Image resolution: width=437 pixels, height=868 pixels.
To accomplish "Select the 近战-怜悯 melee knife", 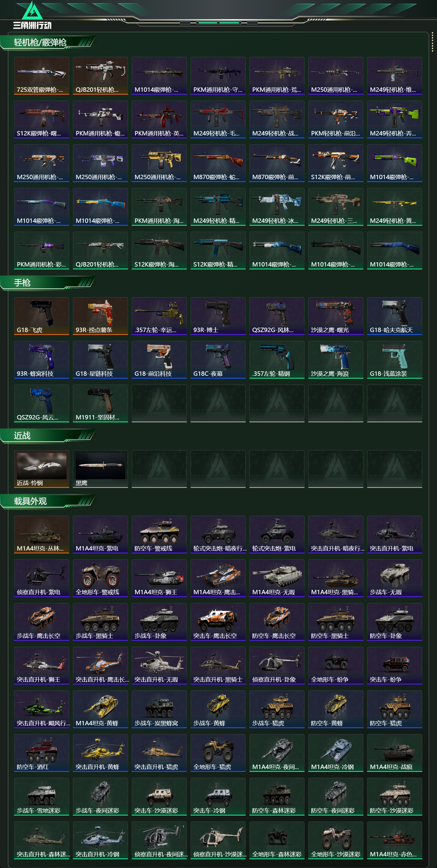I will tap(41, 469).
